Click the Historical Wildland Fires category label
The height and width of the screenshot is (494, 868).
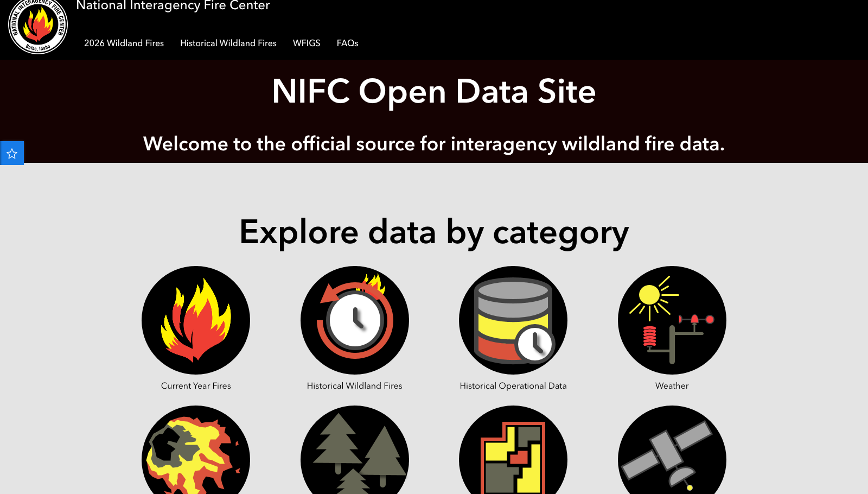coord(355,386)
